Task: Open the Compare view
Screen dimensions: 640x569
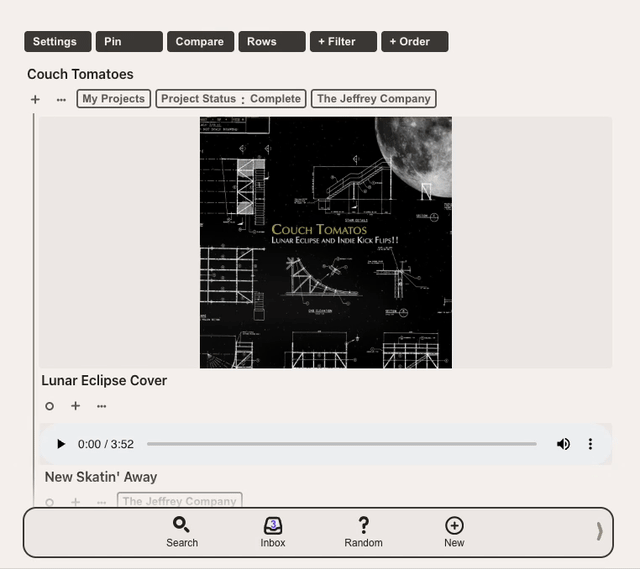Action: pyautogui.click(x=200, y=42)
